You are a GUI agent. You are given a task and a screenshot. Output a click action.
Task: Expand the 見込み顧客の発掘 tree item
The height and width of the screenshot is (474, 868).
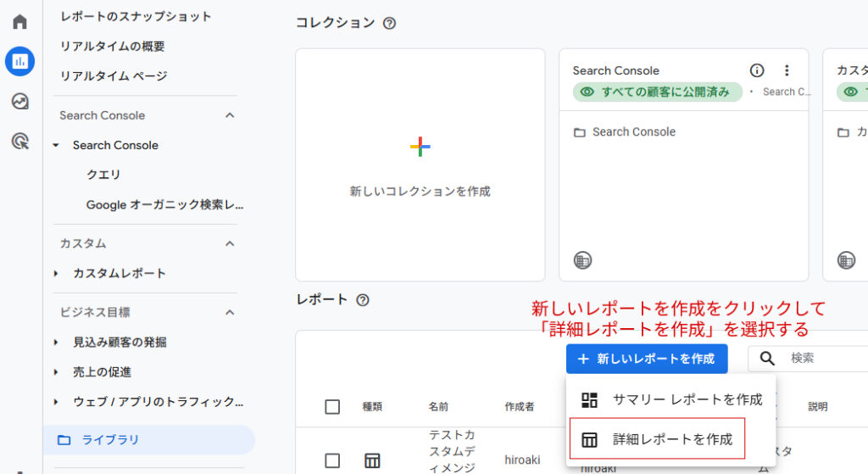(x=56, y=343)
